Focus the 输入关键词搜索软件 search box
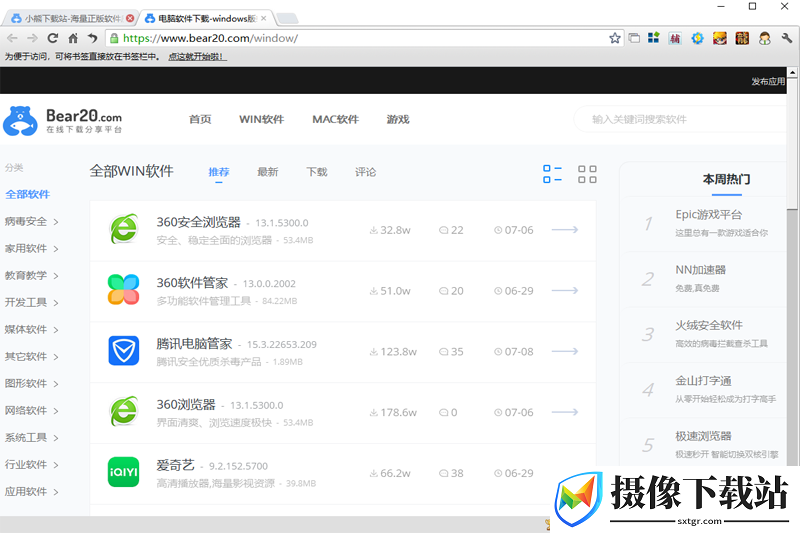This screenshot has width=800, height=533. [681, 119]
